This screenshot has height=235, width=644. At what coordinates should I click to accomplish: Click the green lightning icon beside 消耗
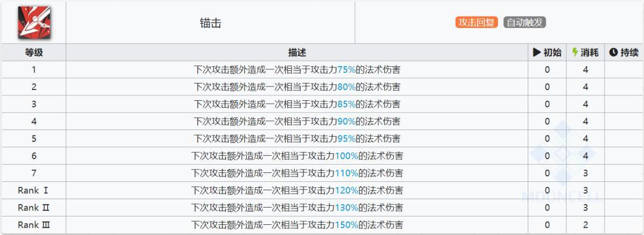point(575,52)
